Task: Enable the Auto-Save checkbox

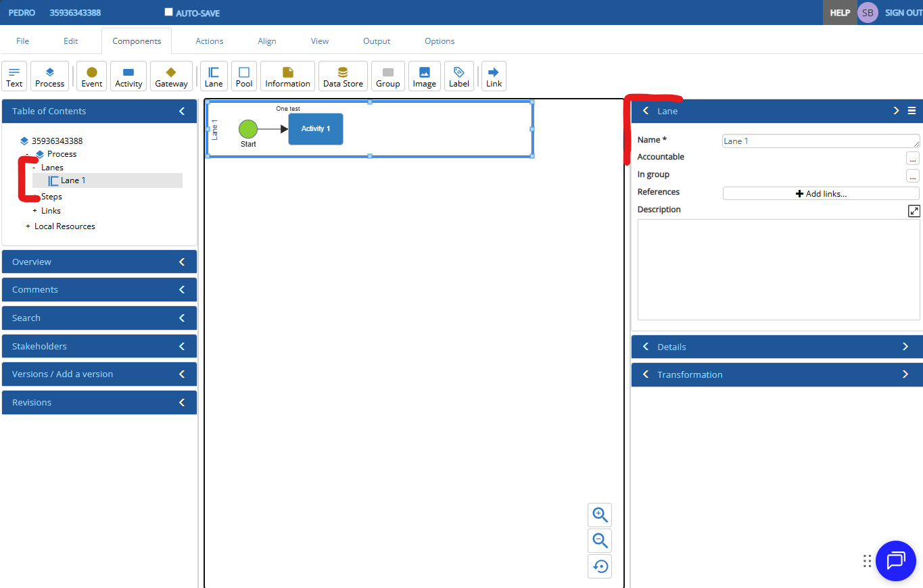Action: (169, 12)
